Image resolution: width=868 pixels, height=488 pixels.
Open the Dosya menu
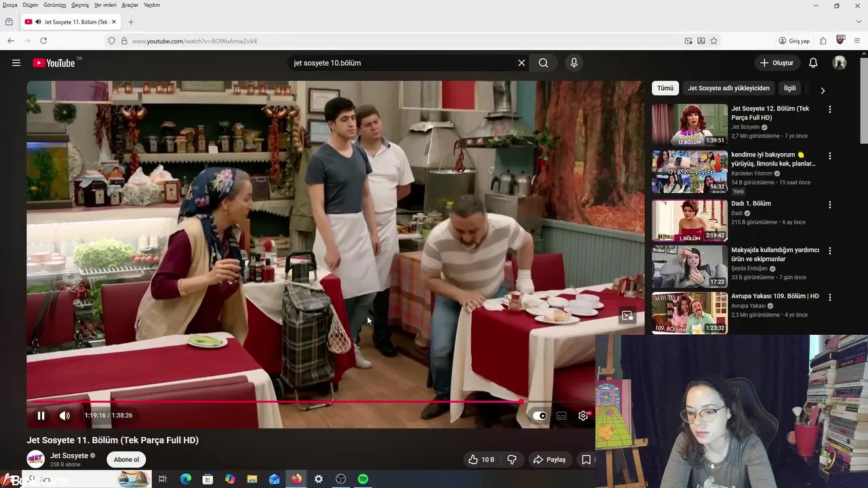tap(10, 5)
